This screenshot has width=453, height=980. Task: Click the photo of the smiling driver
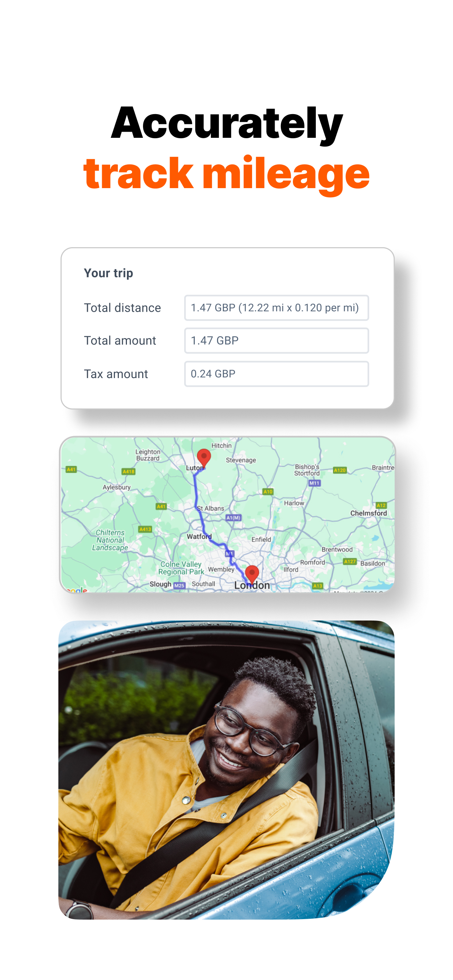point(226,770)
